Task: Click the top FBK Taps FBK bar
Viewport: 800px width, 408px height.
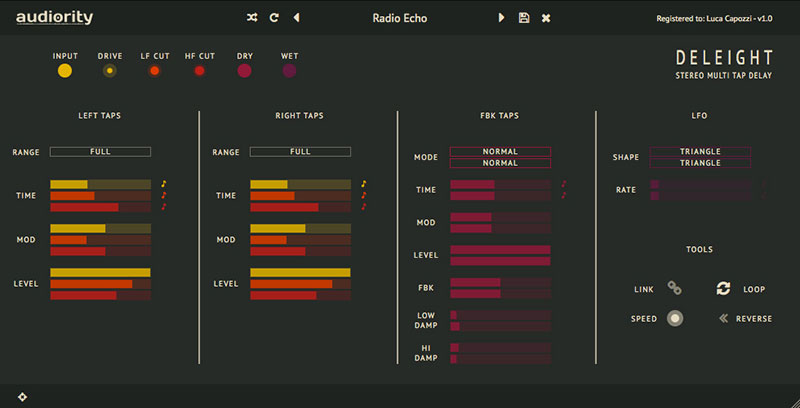Action: [x=501, y=283]
